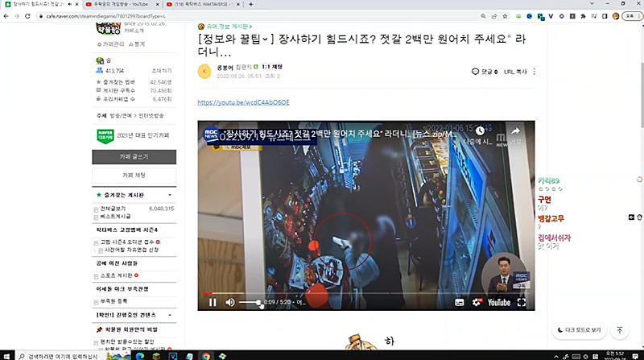This screenshot has height=360, width=644.
Task: Click the Chrome back arrow
Action: coord(6,16)
